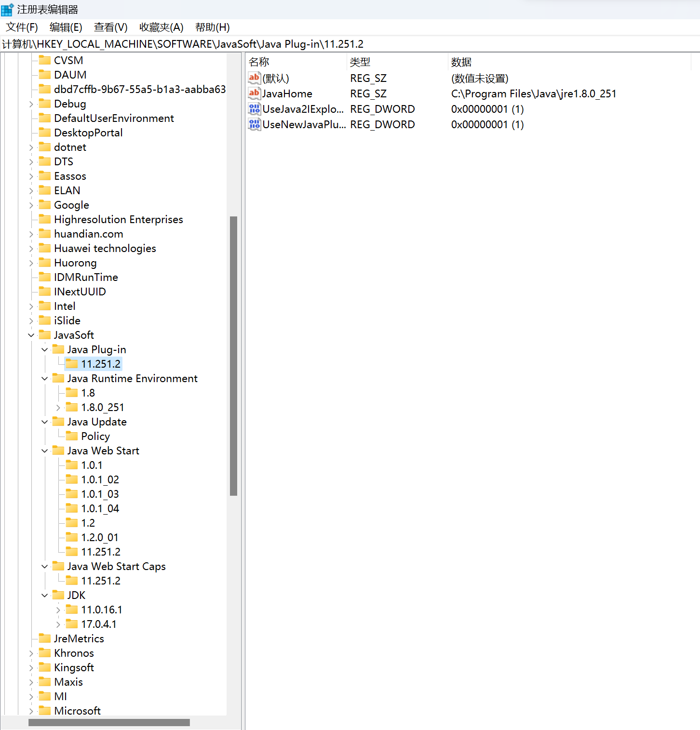Open the 收藏夹 menu
The width and height of the screenshot is (700, 730).
pos(161,27)
